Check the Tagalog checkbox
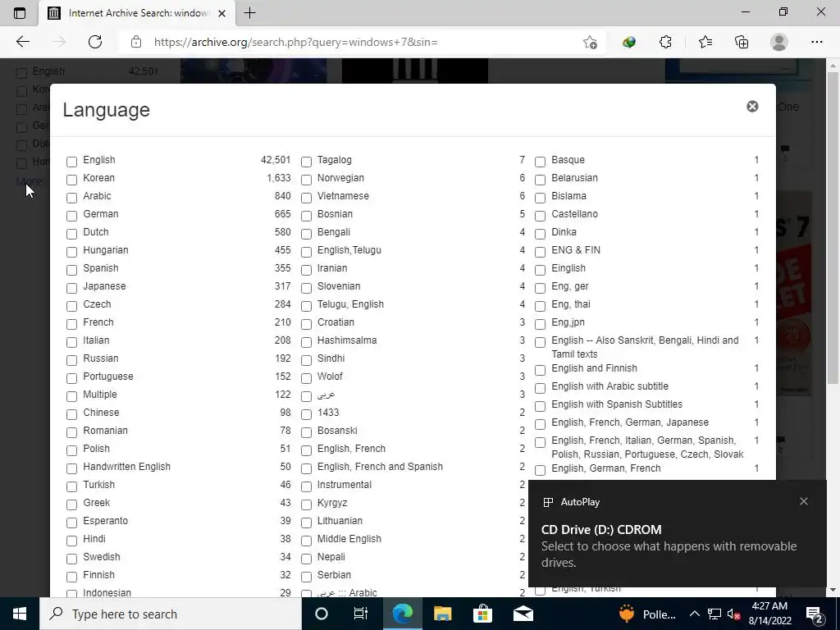The image size is (840, 630). point(307,162)
